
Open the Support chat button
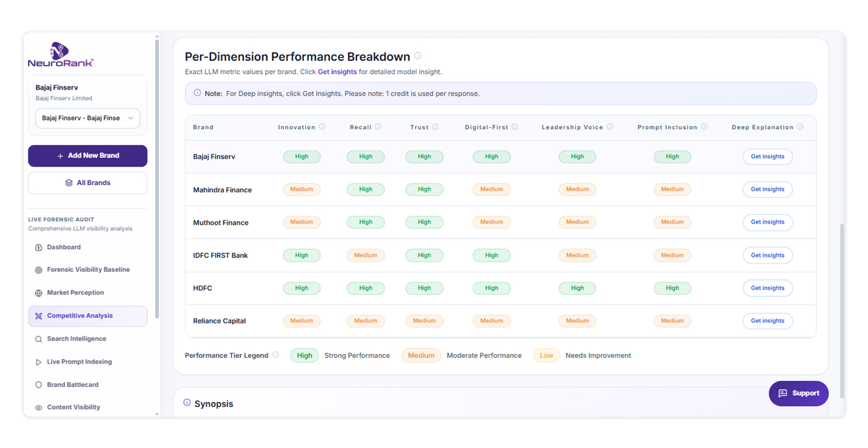coord(799,394)
